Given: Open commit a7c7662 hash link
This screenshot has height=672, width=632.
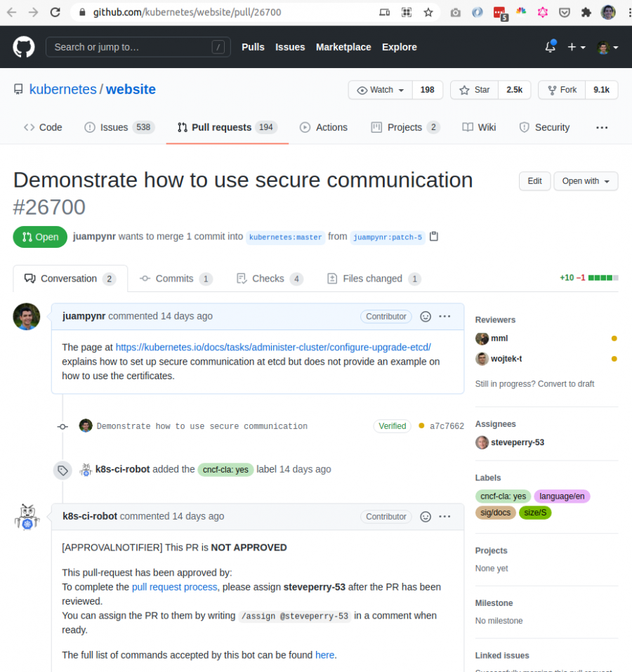Looking at the screenshot, I should 447,426.
